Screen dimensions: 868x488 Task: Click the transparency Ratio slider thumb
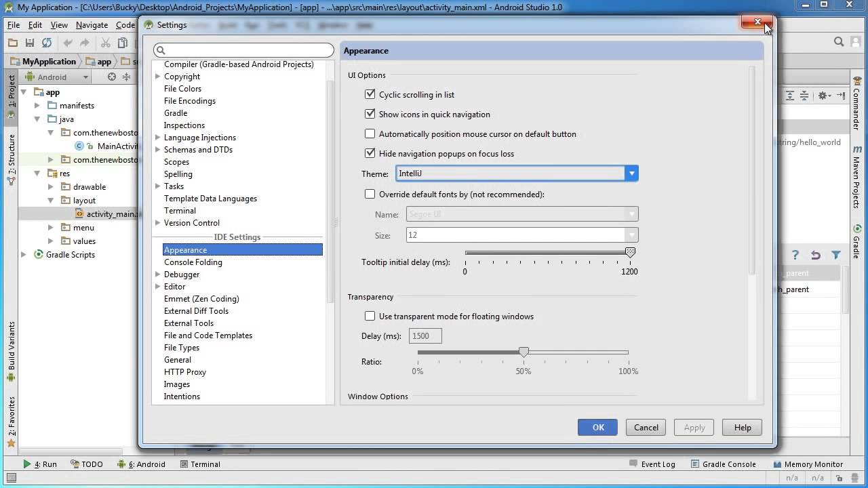coord(524,352)
